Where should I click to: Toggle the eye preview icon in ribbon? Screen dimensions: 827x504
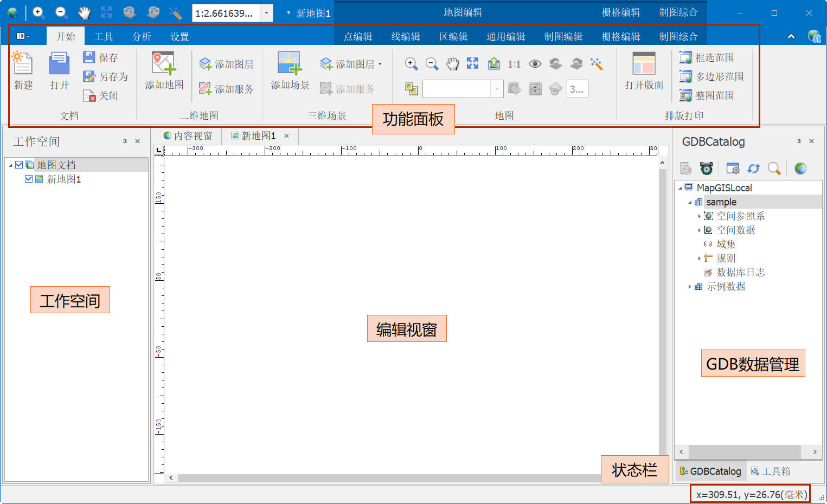coord(535,64)
